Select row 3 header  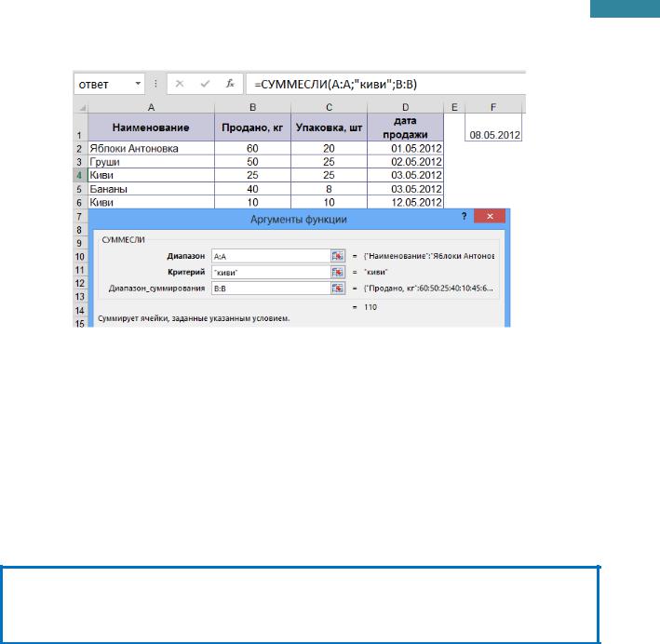click(x=79, y=162)
